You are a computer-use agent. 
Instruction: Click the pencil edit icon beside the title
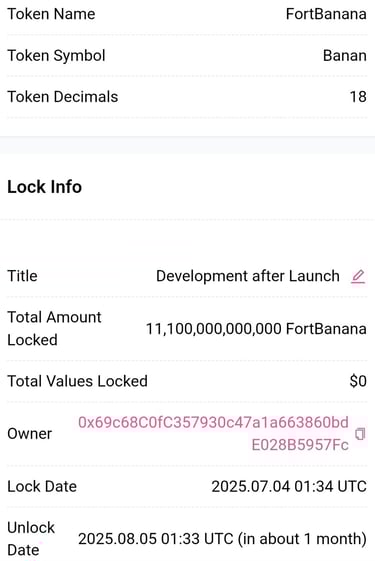(x=358, y=277)
